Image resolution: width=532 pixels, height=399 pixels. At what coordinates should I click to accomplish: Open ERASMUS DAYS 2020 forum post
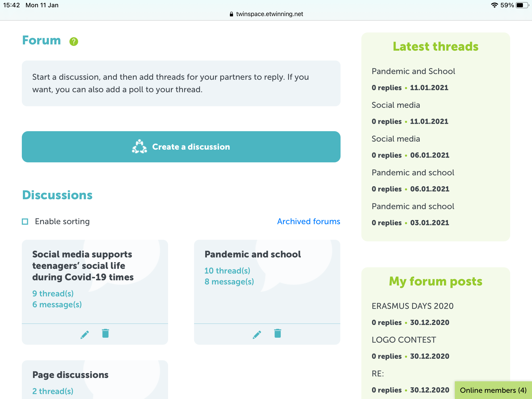[413, 306]
